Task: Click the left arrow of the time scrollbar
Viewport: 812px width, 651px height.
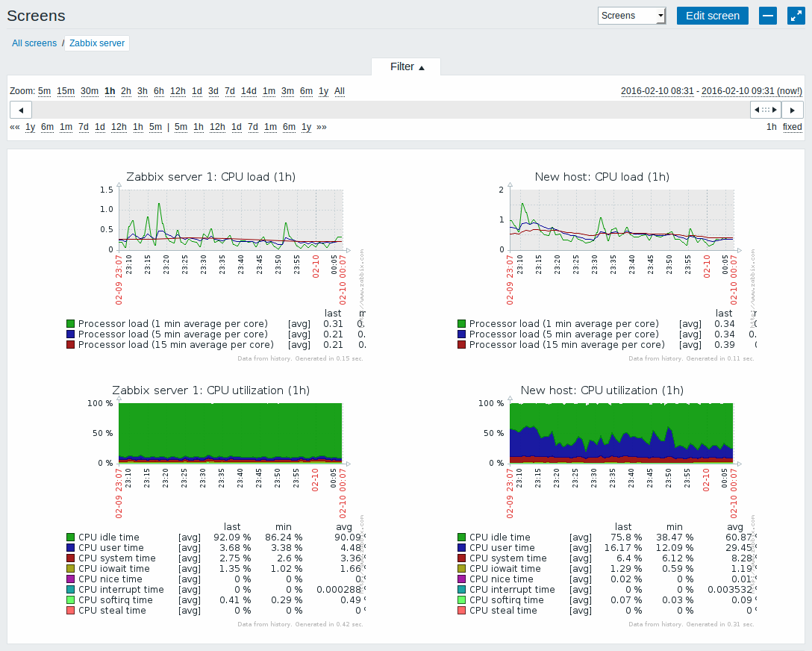Action: pos(21,110)
